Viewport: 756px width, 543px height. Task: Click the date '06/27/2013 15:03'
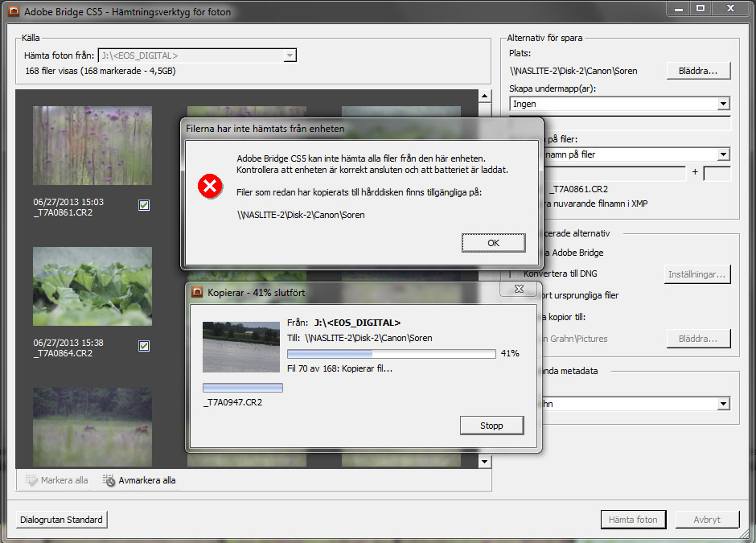click(x=68, y=202)
